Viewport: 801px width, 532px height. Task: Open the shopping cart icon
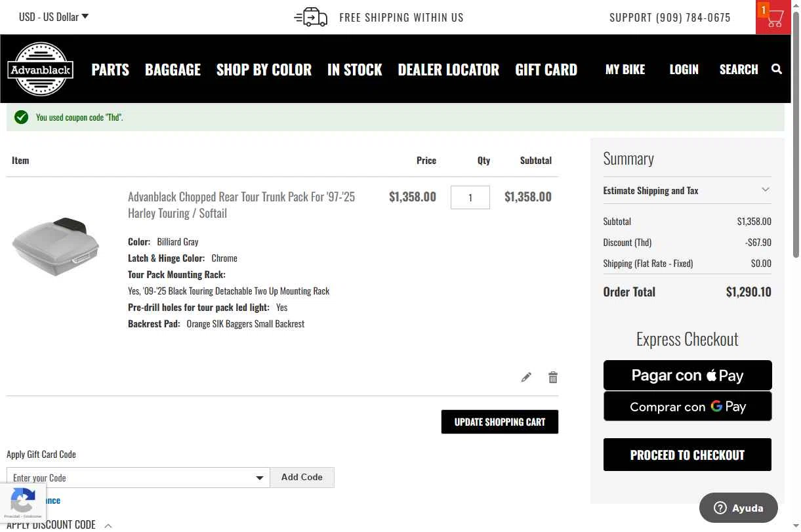(773, 17)
